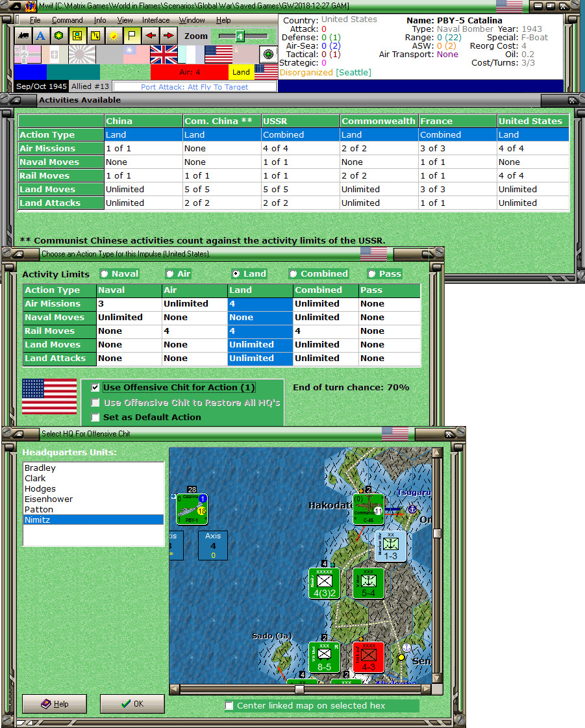Check Use Offensive Chit to Restore All HQ's

point(95,403)
